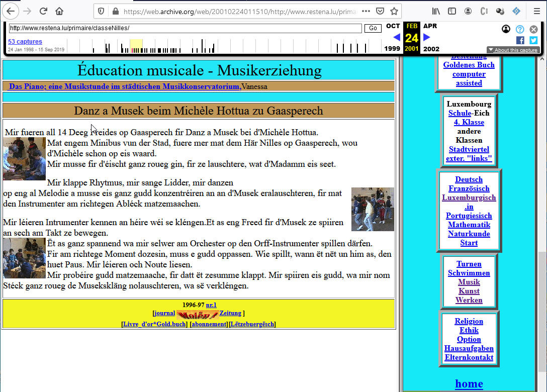This screenshot has width=547, height=392.
Task: Share capture on Facebook
Action: tap(520, 40)
